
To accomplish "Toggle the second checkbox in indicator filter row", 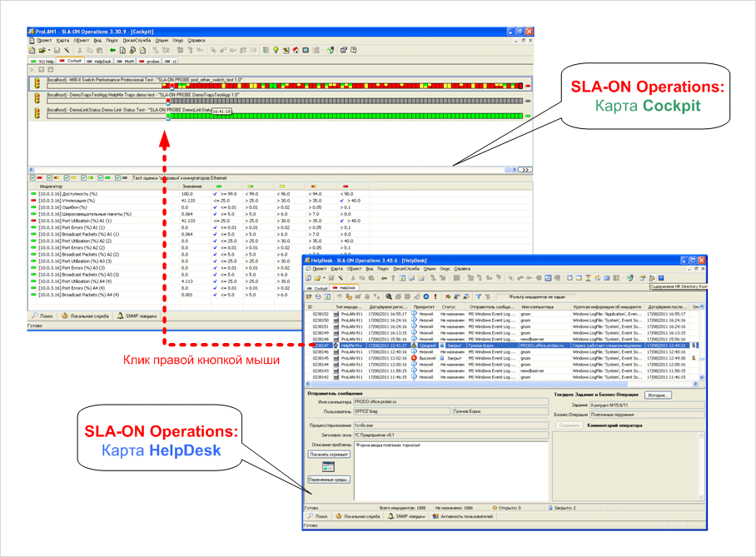I will (x=49, y=177).
